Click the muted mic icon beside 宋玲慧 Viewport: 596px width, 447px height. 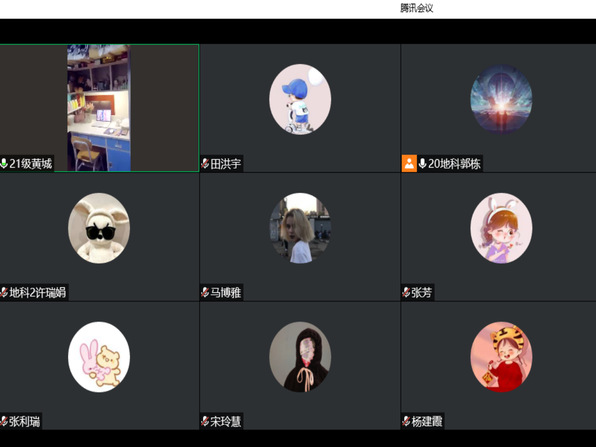tap(205, 421)
